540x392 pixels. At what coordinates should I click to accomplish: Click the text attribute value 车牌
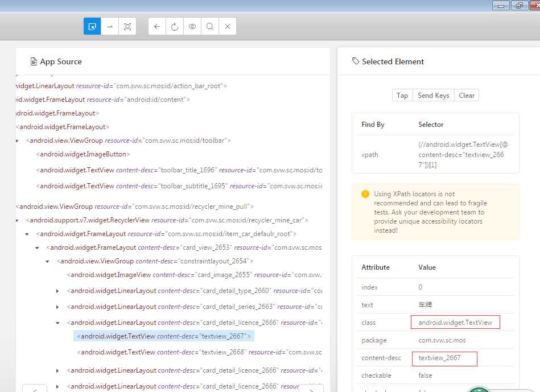425,305
